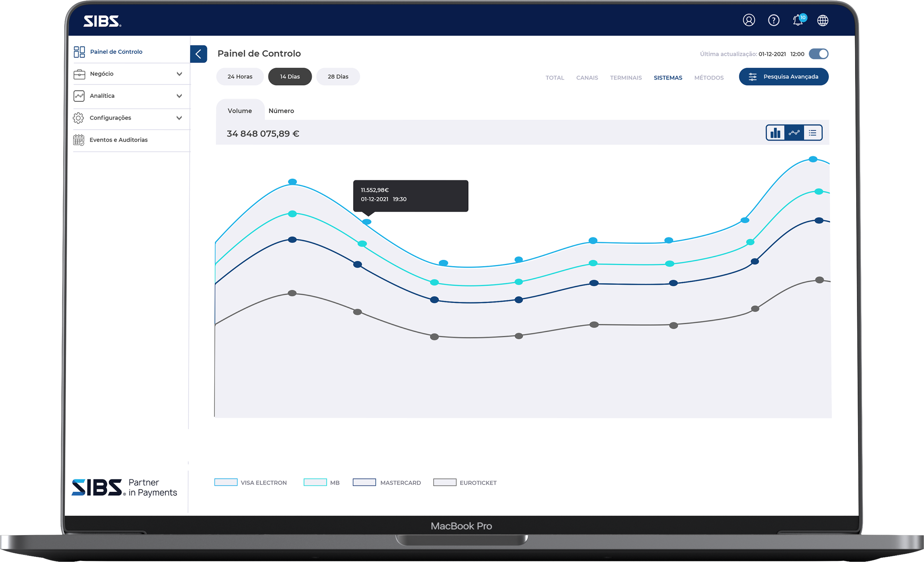Expand the Configurações menu chevron
Viewport: 924px width, 562px height.
coord(179,118)
